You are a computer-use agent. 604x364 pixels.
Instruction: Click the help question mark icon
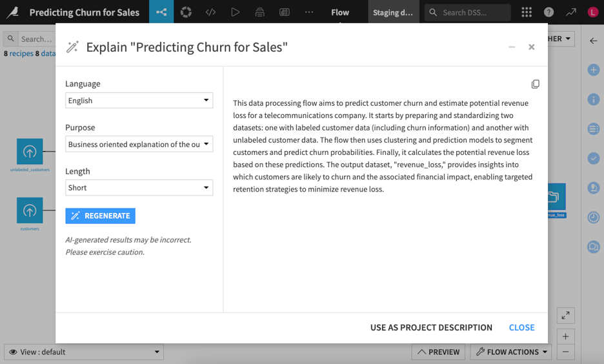[x=549, y=12]
